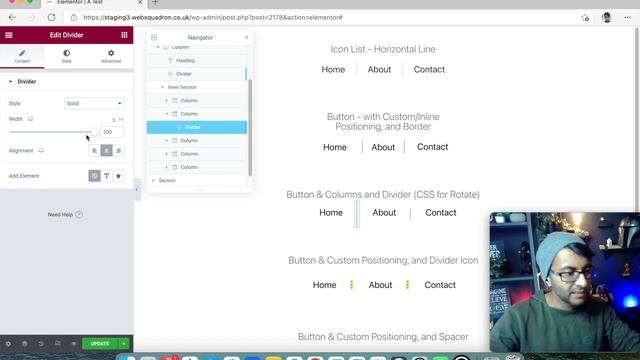Open Save Options arrow beside UPDATE
Screen dimensions: 640x360
coord(124,344)
